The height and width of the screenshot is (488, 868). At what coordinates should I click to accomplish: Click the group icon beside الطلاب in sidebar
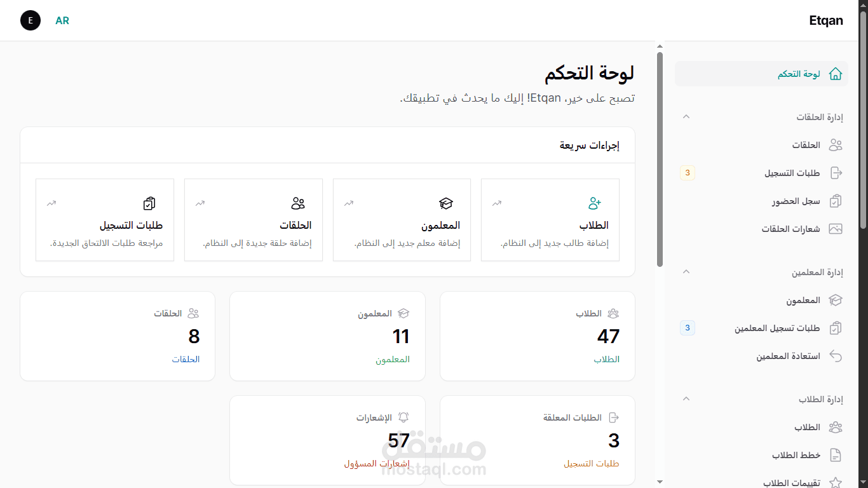coord(836,427)
